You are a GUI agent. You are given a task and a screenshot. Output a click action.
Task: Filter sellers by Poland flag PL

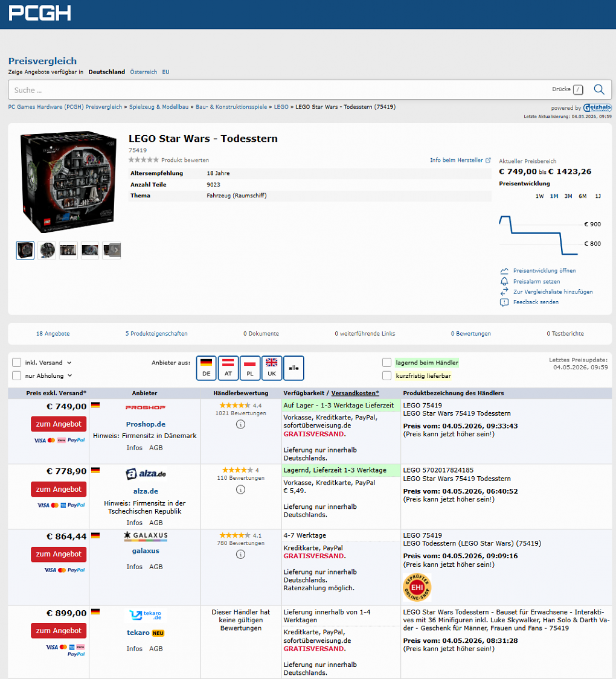point(250,368)
